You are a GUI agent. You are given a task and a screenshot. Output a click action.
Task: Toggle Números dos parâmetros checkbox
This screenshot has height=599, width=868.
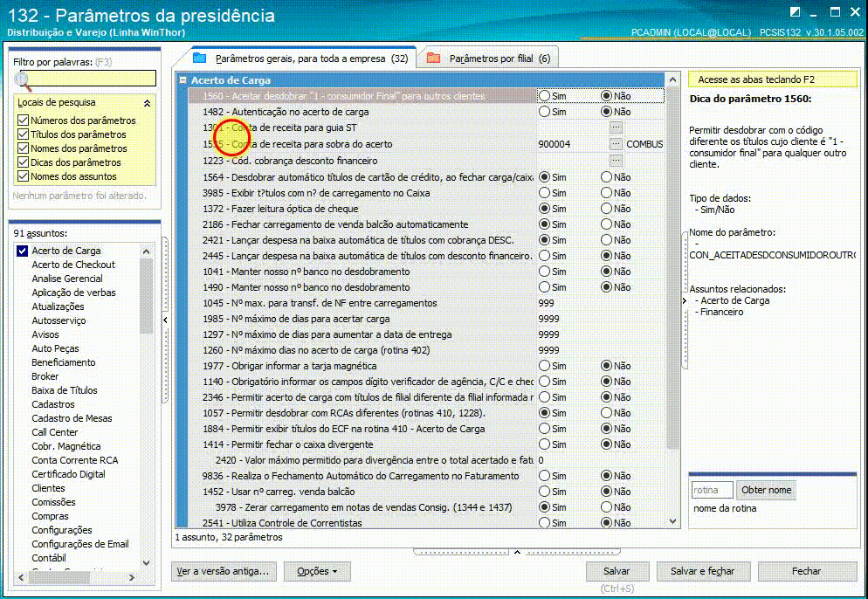(x=23, y=120)
